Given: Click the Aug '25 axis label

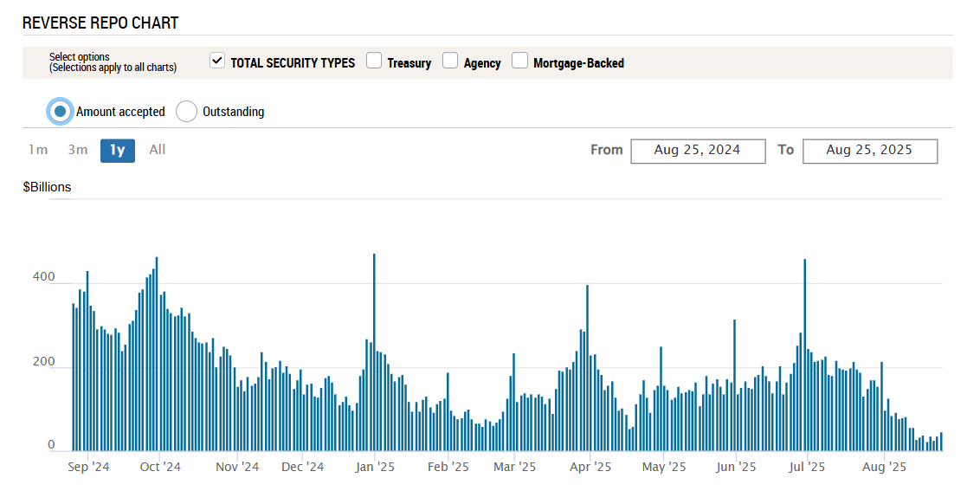Looking at the screenshot, I should 884,468.
